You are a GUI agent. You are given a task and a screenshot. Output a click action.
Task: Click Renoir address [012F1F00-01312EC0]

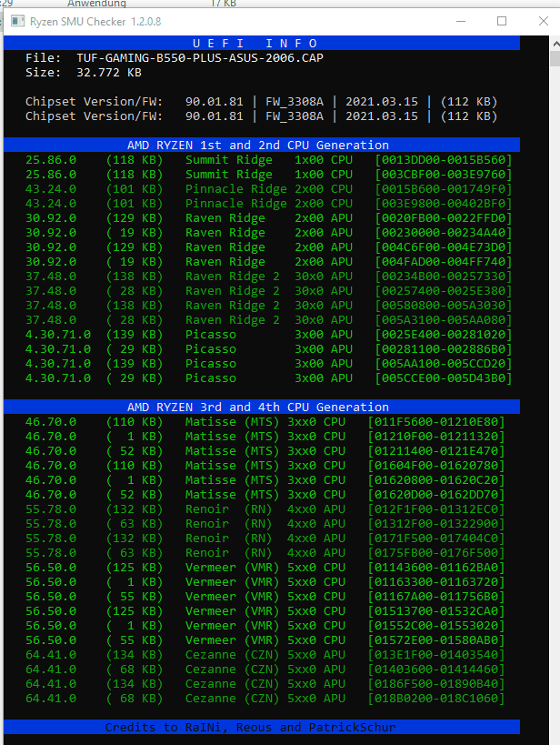point(436,509)
